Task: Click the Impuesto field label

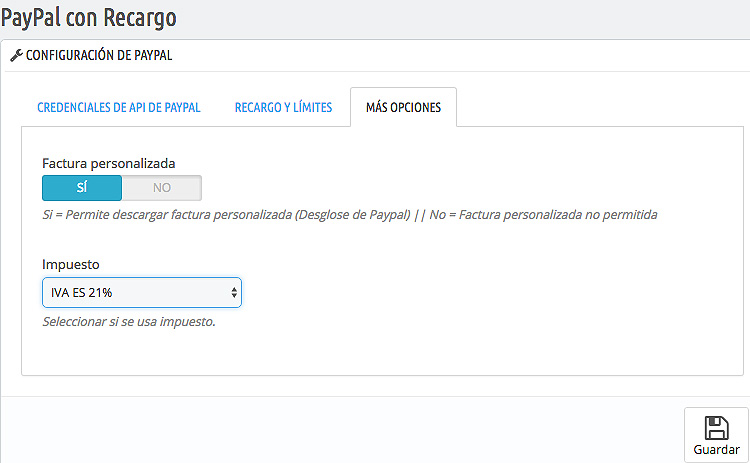Action: pyautogui.click(x=71, y=265)
